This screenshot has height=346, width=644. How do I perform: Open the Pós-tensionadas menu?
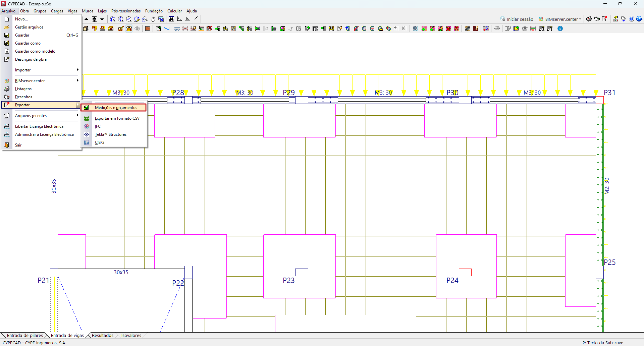(126, 11)
